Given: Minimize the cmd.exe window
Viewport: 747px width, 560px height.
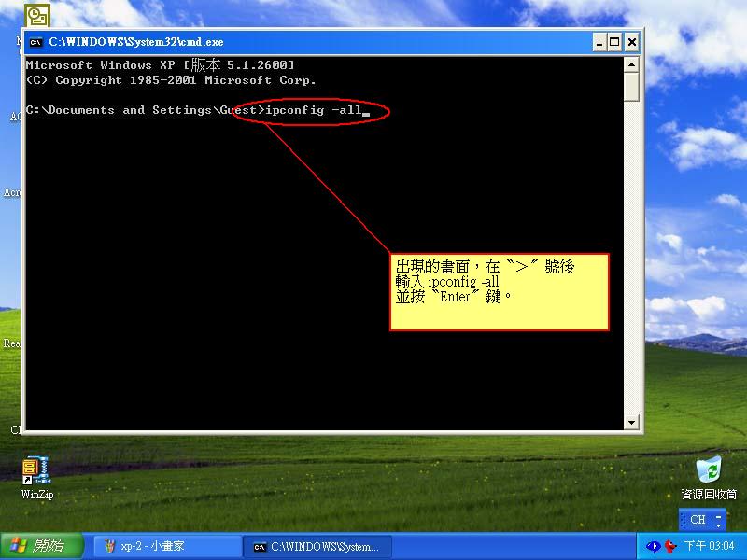Looking at the screenshot, I should tap(599, 42).
